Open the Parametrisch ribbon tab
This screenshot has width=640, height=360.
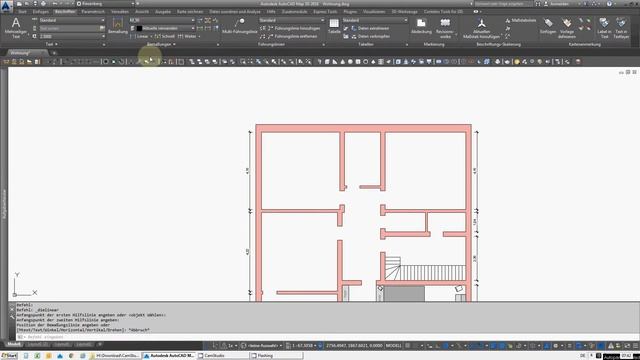pos(93,11)
